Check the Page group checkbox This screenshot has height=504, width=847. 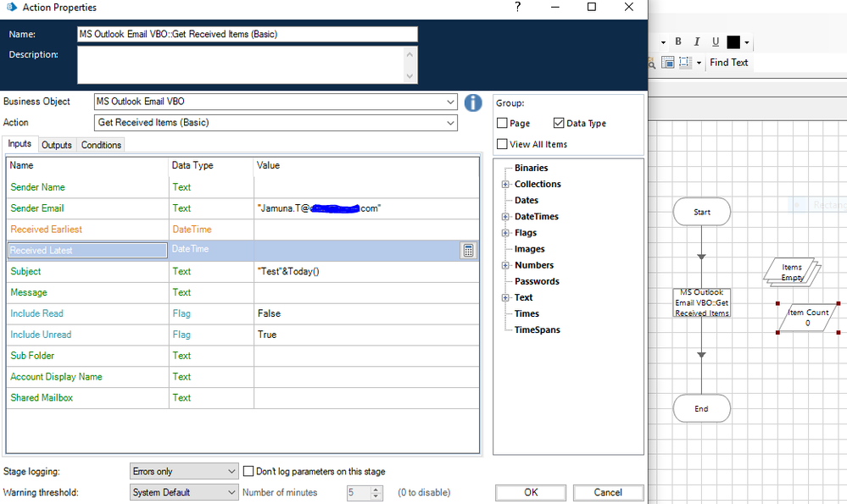click(503, 124)
